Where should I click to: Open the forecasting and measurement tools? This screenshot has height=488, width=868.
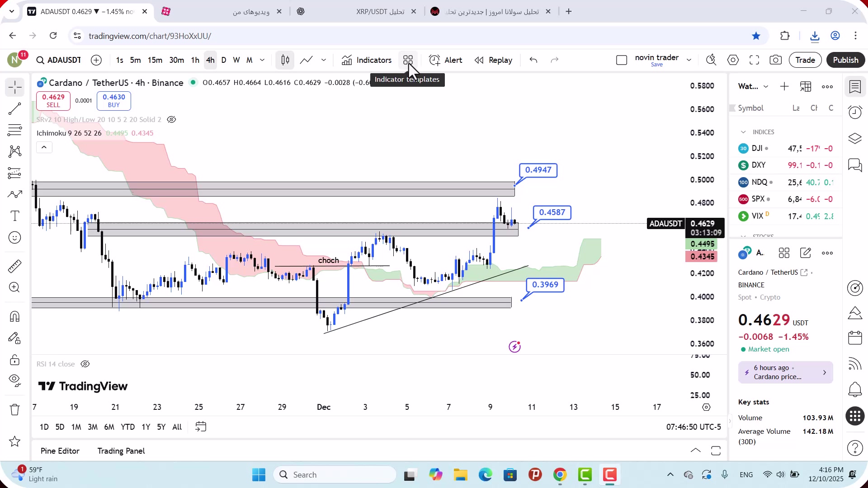coord(15,173)
